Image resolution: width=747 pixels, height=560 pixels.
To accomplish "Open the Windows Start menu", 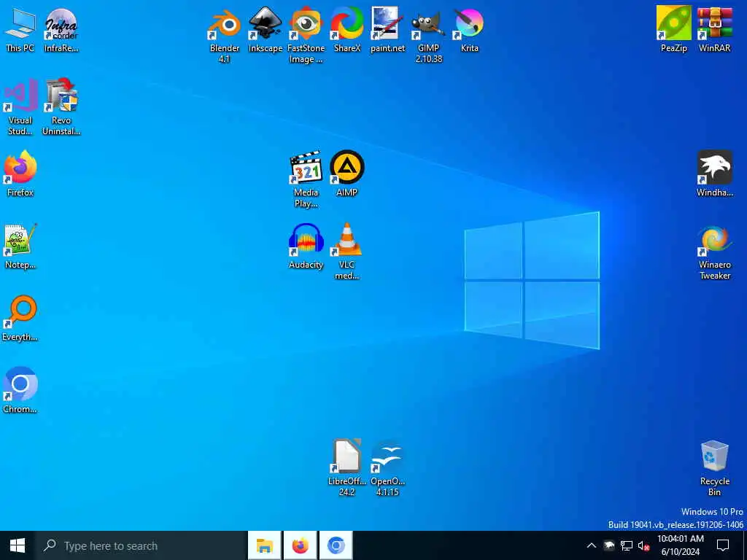I will click(x=18, y=545).
